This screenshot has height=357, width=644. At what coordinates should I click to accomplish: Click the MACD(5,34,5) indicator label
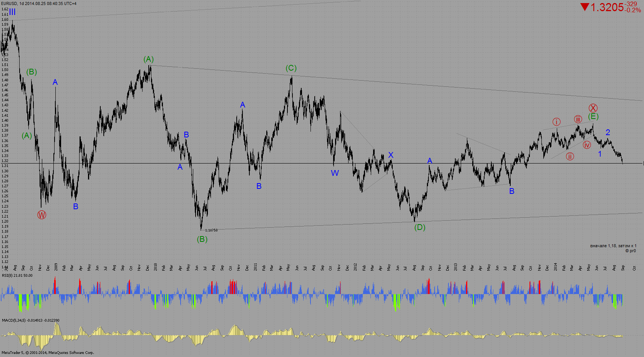click(31, 320)
